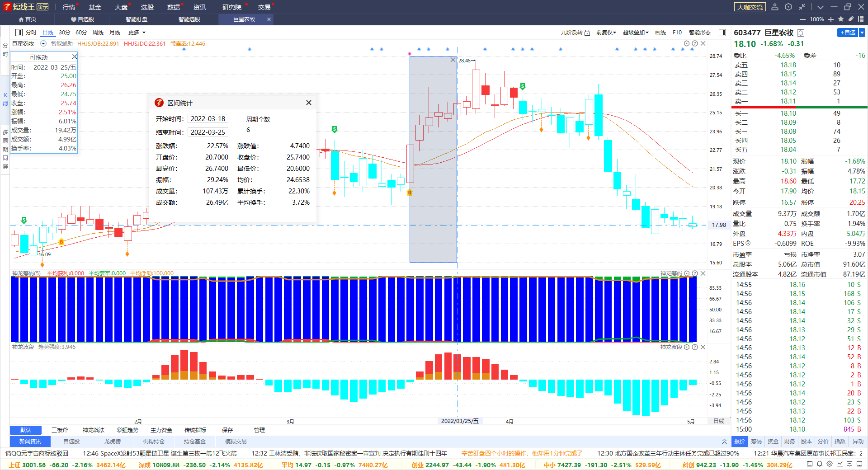Collapse news panel with double chevron
This screenshot has width=868, height=470.
click(724, 442)
